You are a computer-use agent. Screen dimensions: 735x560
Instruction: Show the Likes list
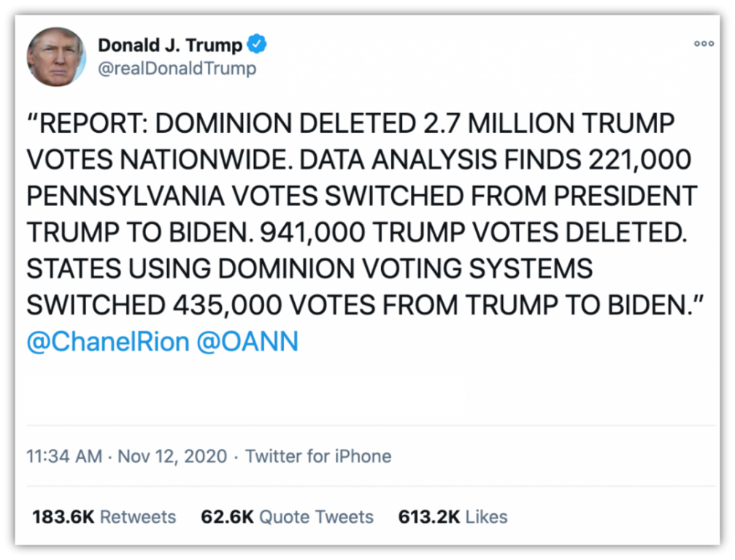(486, 517)
